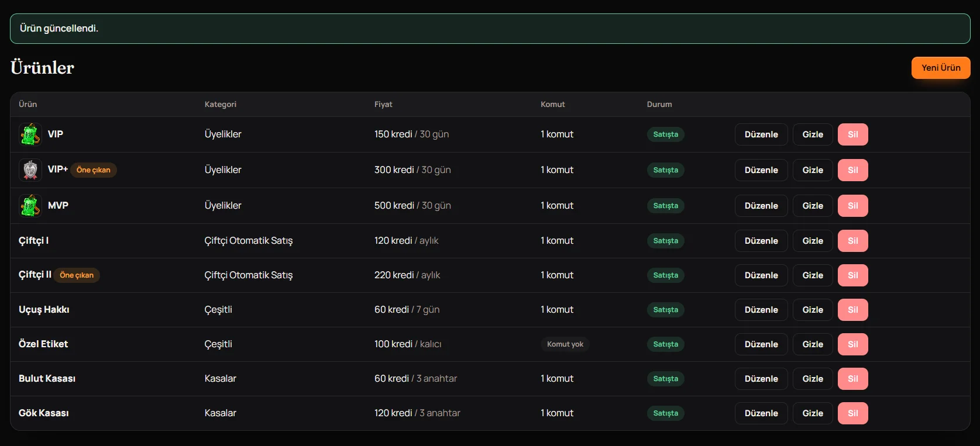Click the Öne çıkan badge on VIP+

[x=94, y=170]
